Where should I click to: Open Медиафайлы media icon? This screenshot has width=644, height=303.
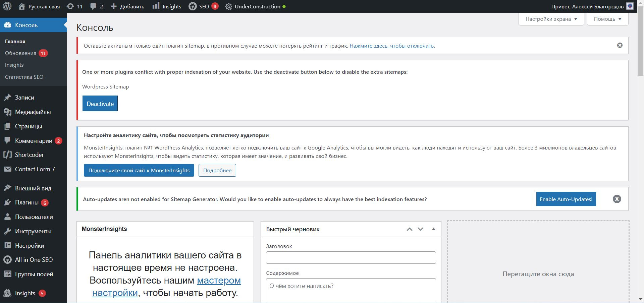[x=7, y=112]
